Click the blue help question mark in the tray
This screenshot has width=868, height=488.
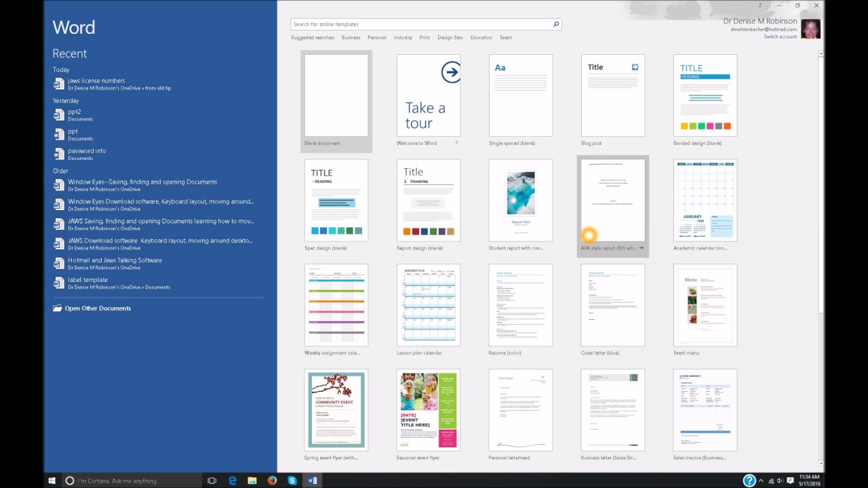(749, 481)
